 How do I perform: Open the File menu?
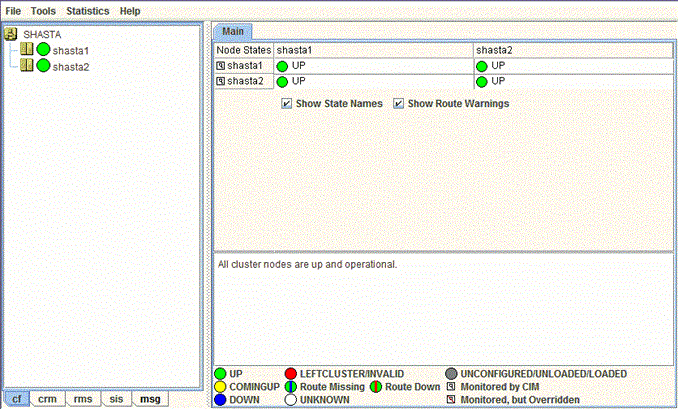(13, 10)
